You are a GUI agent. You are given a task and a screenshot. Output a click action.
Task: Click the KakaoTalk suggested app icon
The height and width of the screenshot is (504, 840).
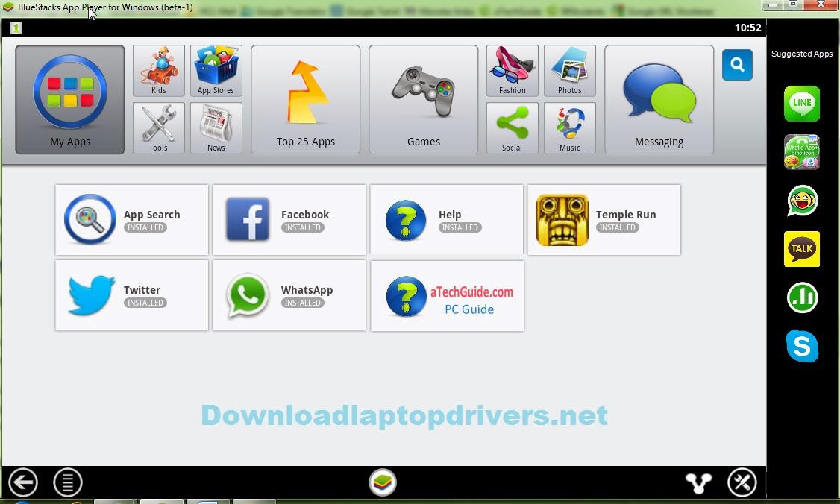(802, 249)
